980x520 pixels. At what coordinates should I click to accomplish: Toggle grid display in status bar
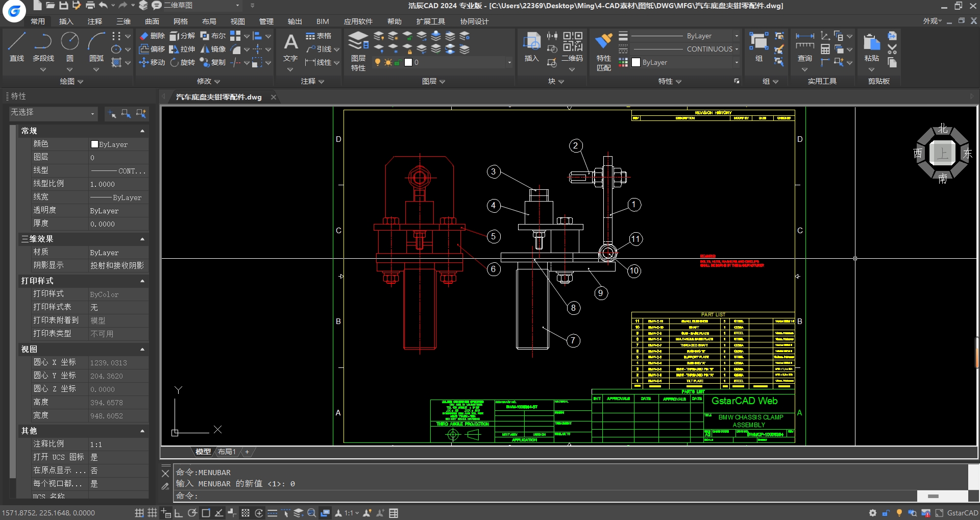tap(152, 513)
